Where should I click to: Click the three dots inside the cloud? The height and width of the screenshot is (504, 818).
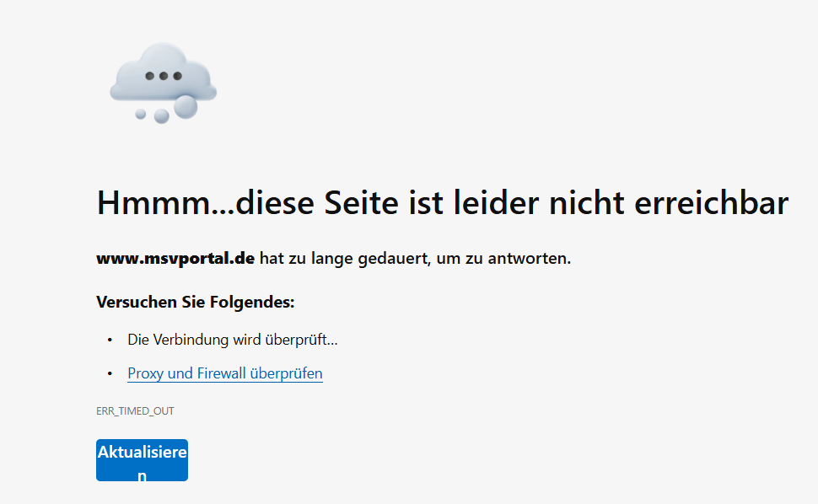pos(163,76)
